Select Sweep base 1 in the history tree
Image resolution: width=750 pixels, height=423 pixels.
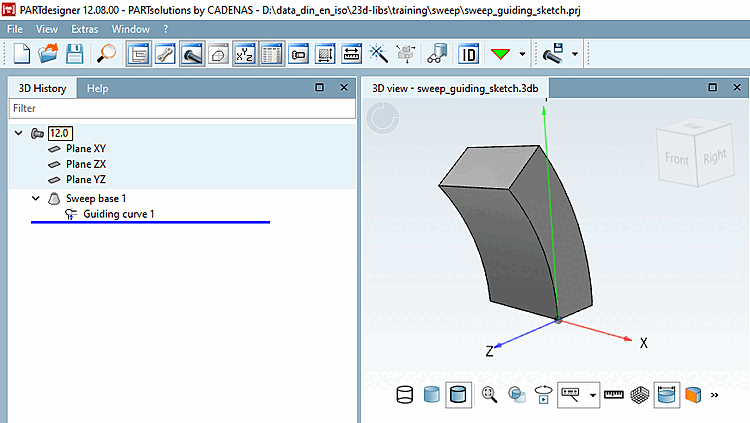point(96,199)
